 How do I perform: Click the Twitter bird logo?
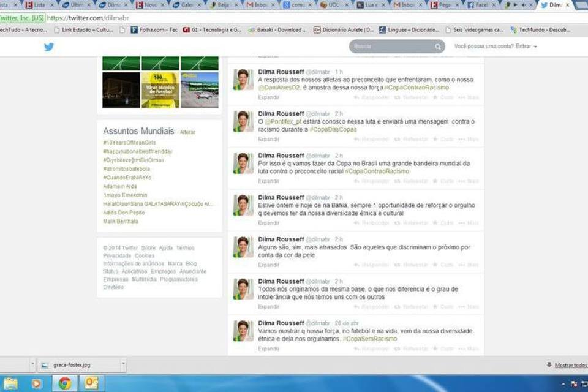49,47
